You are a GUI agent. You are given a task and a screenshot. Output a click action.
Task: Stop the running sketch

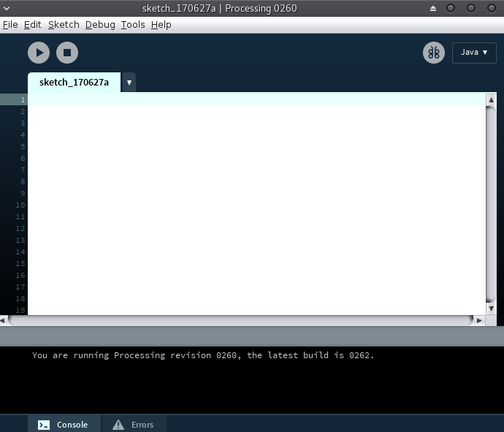tap(67, 53)
